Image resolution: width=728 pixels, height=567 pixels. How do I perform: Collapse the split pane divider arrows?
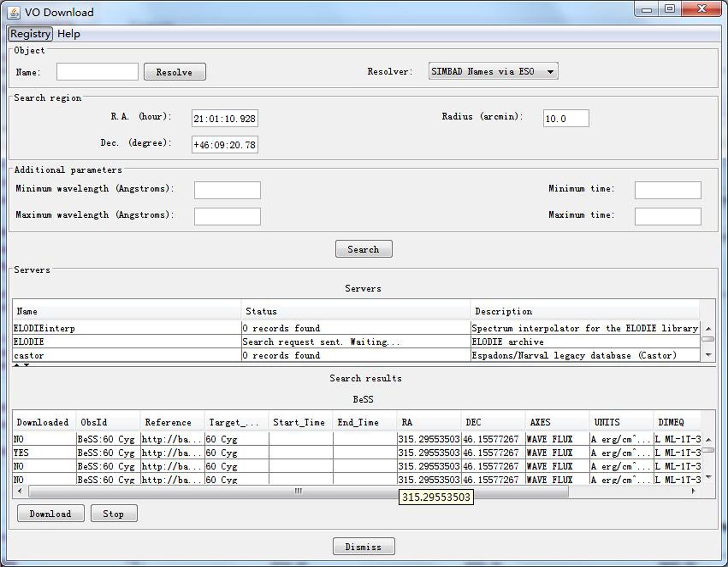[x=16, y=365]
